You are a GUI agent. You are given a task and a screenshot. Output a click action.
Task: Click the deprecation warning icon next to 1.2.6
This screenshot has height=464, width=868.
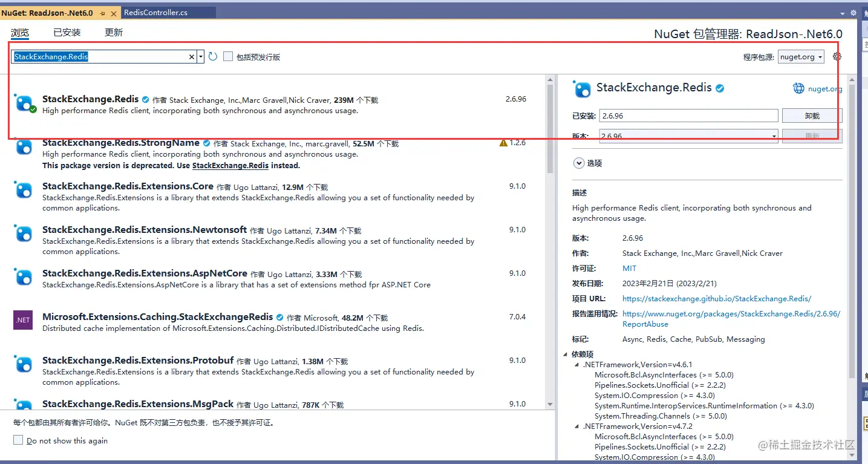(503, 143)
